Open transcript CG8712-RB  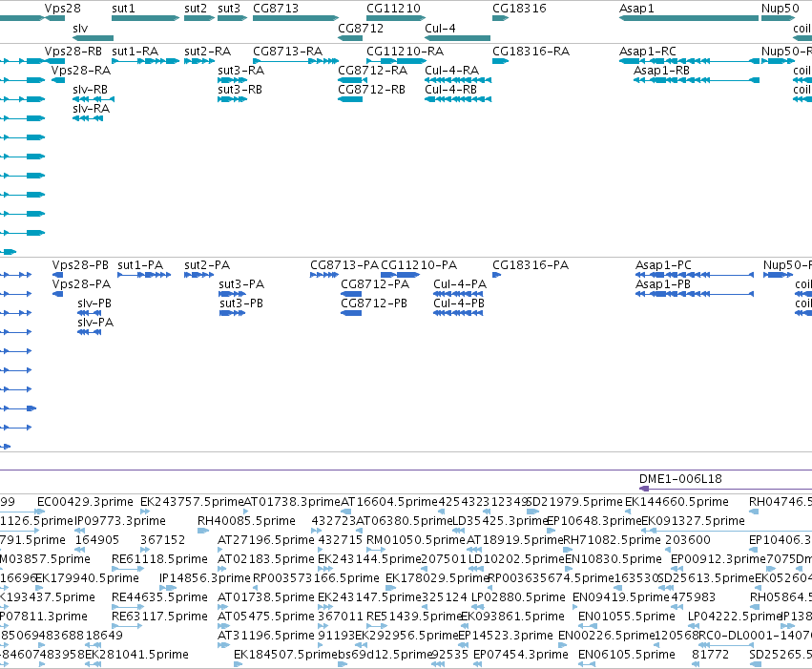coord(371,90)
